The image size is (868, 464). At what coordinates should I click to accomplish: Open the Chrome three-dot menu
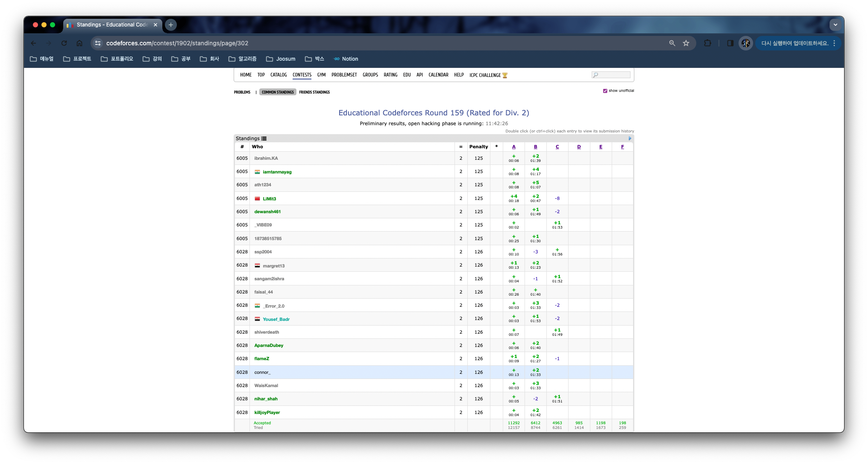(x=834, y=43)
